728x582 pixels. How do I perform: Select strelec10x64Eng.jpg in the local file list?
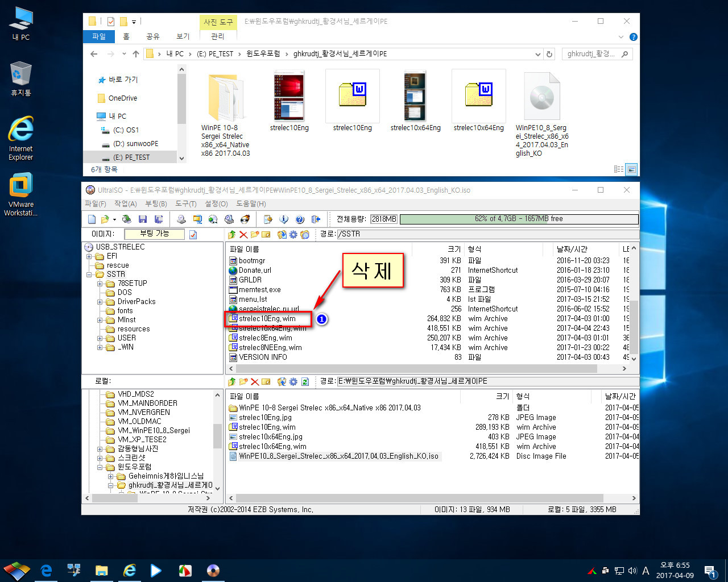271,437
